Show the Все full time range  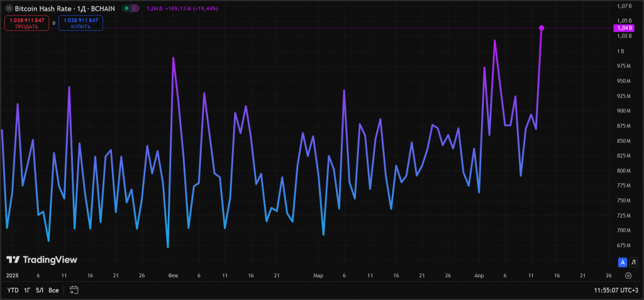click(54, 291)
